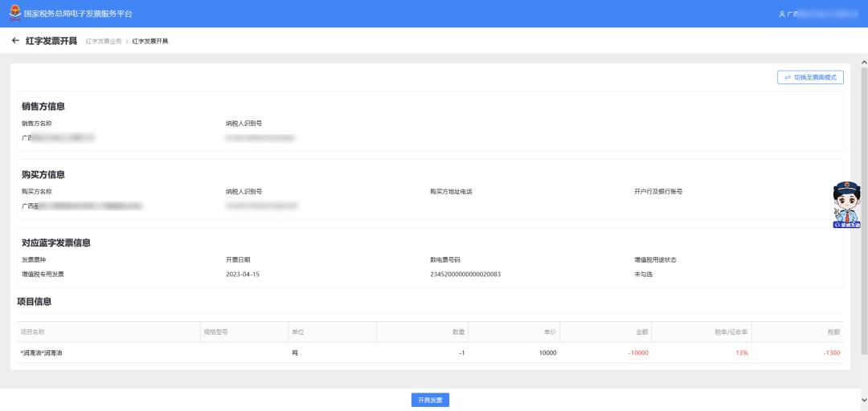
Task: Click the 税额 cell showing -1300
Action: click(831, 353)
